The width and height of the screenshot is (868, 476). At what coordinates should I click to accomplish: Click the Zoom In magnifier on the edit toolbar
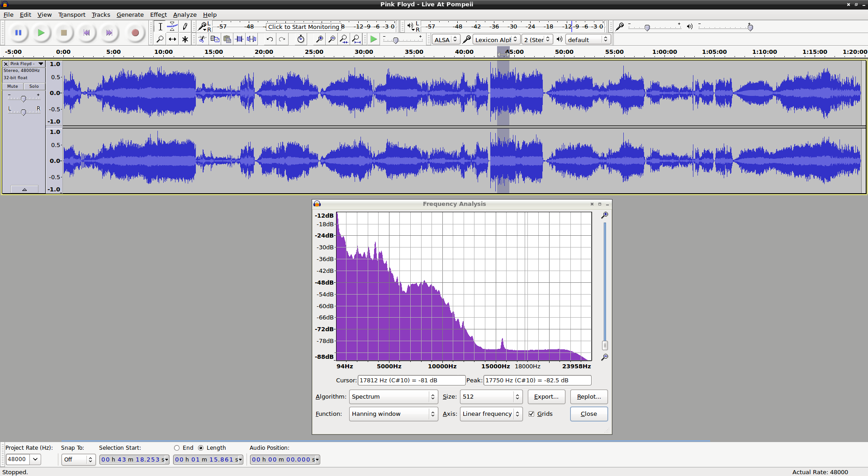[x=319, y=39]
